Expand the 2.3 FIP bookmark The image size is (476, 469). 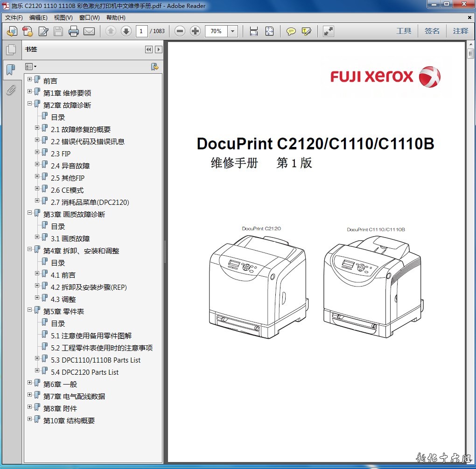[37, 152]
